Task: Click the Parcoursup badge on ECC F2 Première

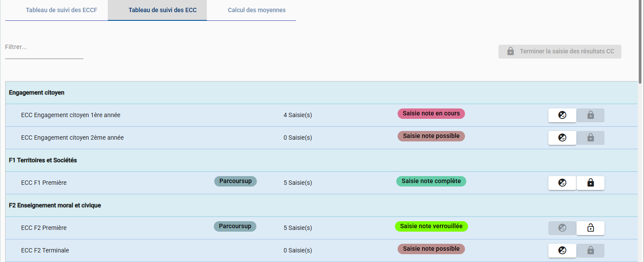Action: (x=235, y=226)
